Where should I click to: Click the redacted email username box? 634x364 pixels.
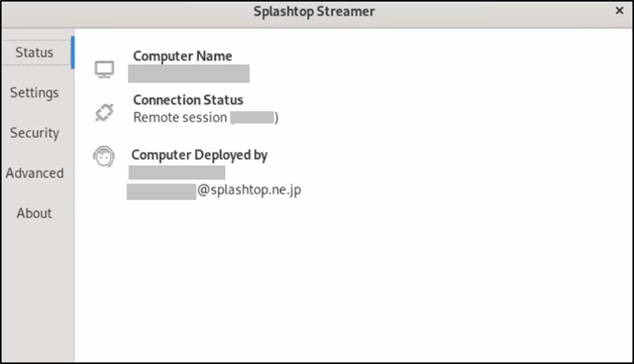tap(162, 191)
